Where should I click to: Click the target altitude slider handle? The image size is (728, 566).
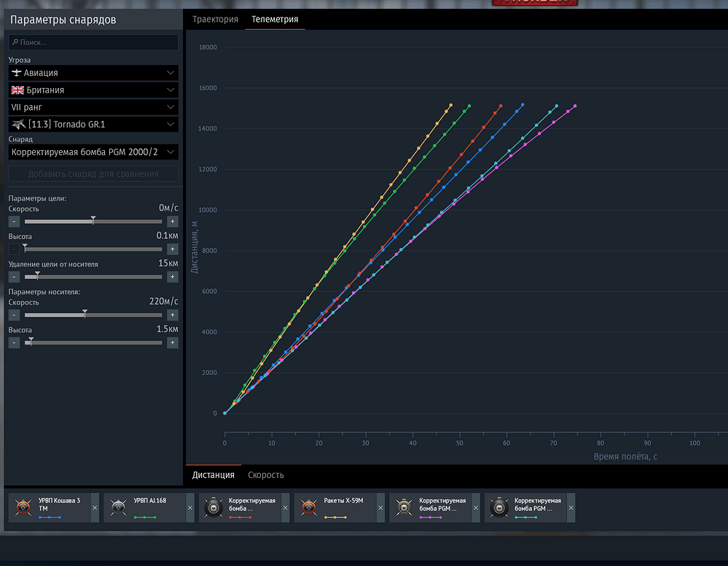pos(25,247)
